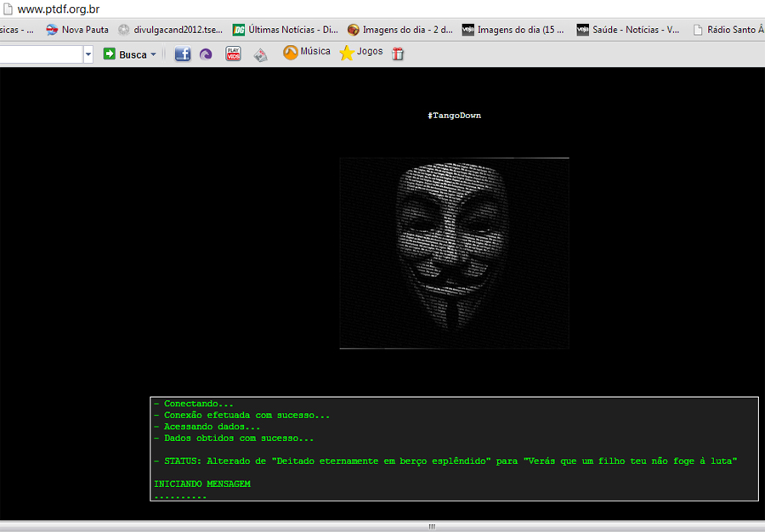Viewport: 765px width, 532px height.
Task: Expand the Busca dropdown arrow
Action: (x=153, y=54)
